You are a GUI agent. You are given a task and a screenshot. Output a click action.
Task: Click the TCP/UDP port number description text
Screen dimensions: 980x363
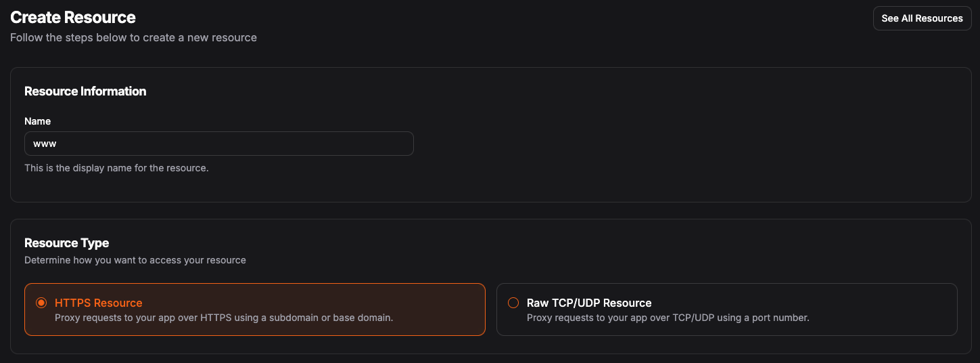[668, 318]
